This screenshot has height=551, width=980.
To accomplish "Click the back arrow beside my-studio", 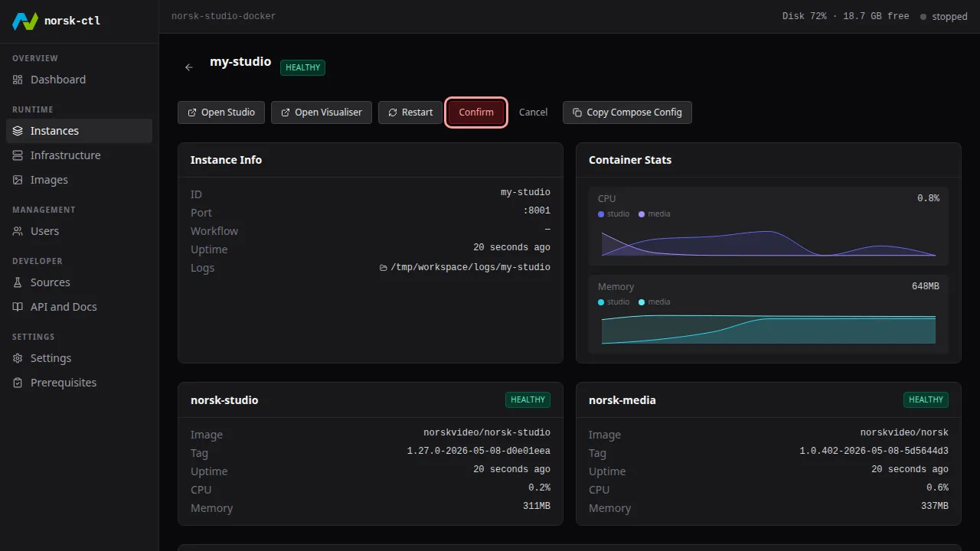I will click(189, 67).
